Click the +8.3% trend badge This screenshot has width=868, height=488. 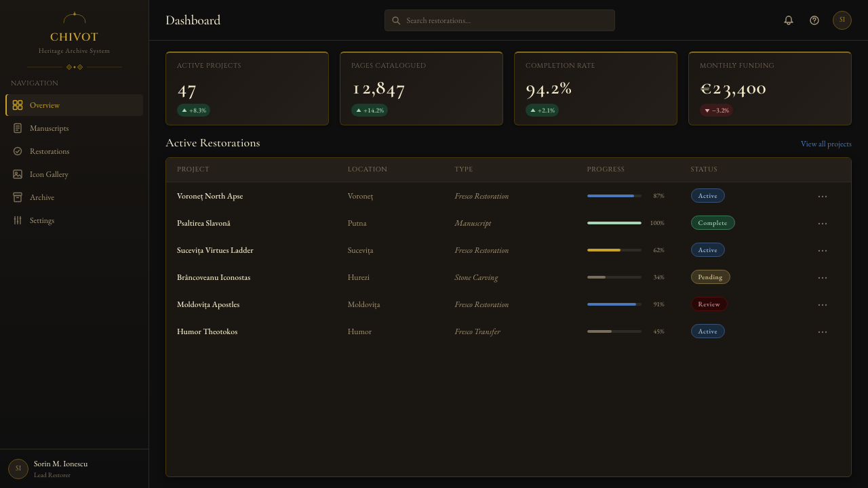[x=194, y=110]
